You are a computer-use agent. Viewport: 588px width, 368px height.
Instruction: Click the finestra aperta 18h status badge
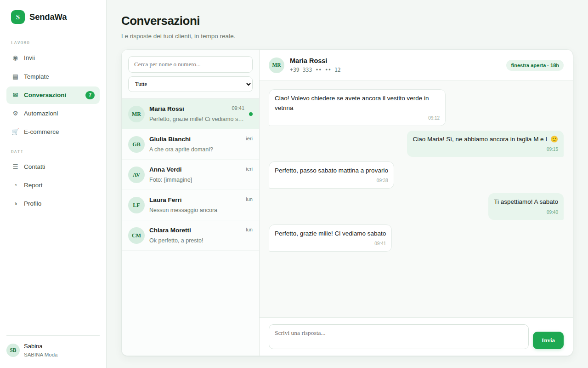point(535,65)
